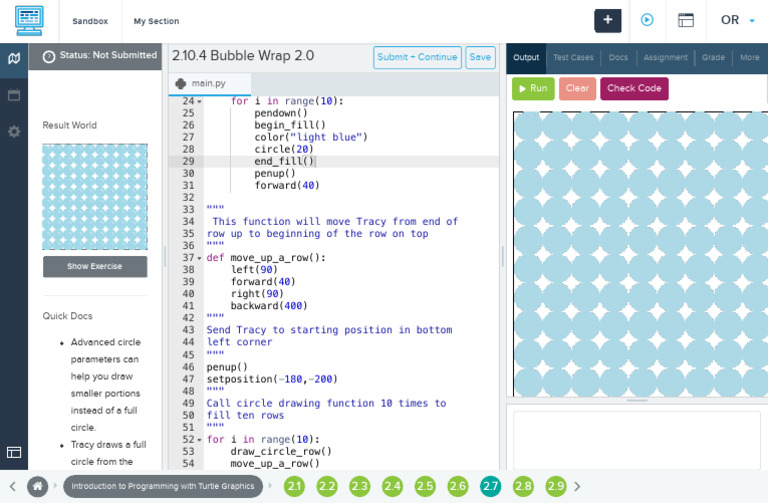Screen dimensions: 768x503
Task: Go to lesson step 2.8
Action: [x=523, y=486]
